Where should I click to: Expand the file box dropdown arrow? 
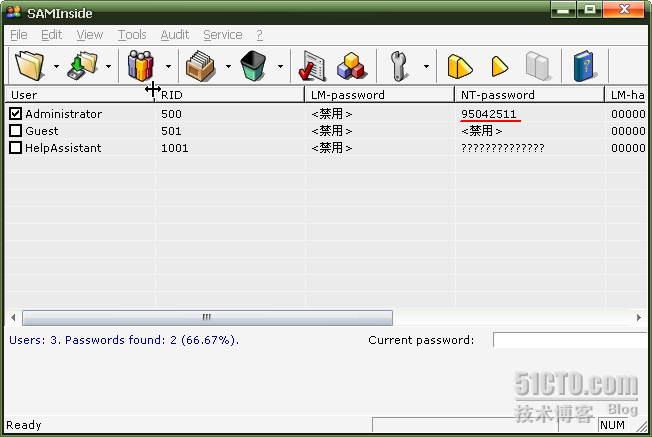(228, 66)
